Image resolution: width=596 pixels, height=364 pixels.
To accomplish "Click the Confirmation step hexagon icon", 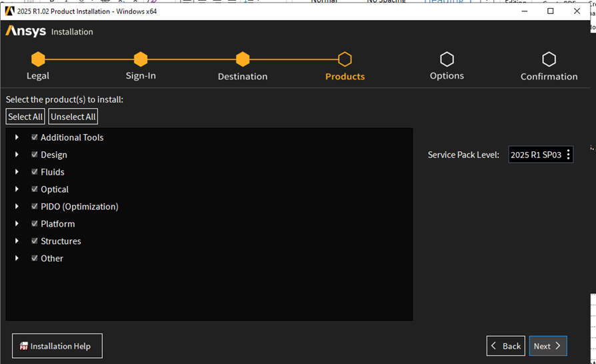I will coord(549,59).
